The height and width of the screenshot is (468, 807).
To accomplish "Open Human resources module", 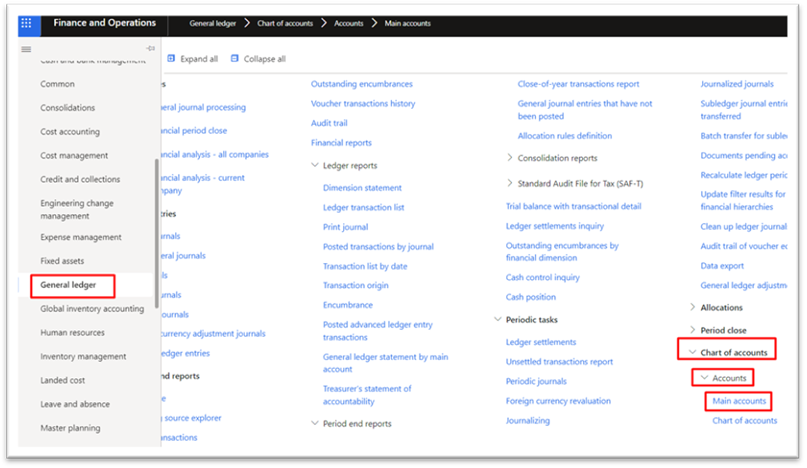I will click(x=73, y=333).
